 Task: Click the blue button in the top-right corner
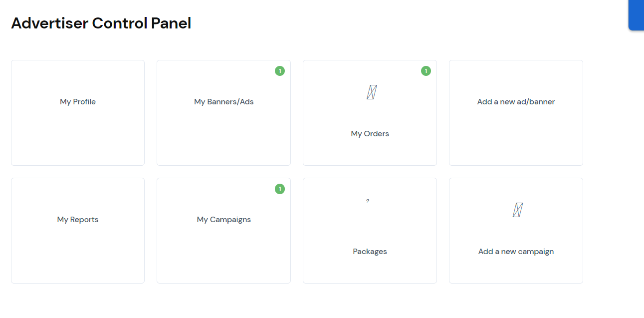click(636, 15)
